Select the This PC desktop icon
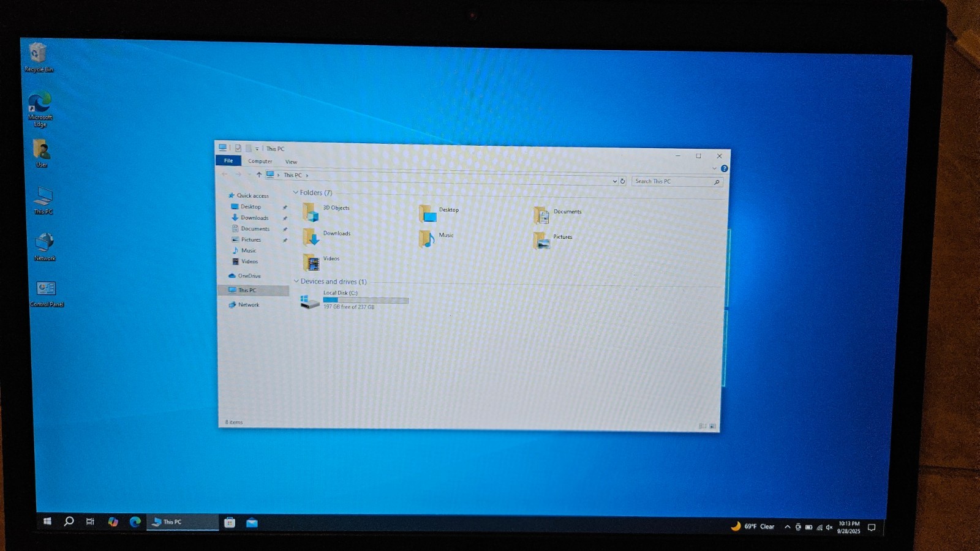 coord(43,200)
